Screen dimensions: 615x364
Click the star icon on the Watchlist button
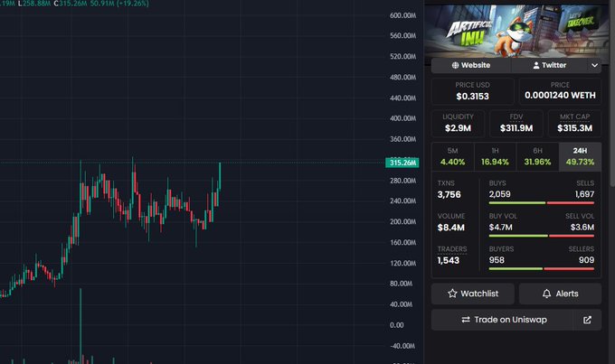(452, 294)
